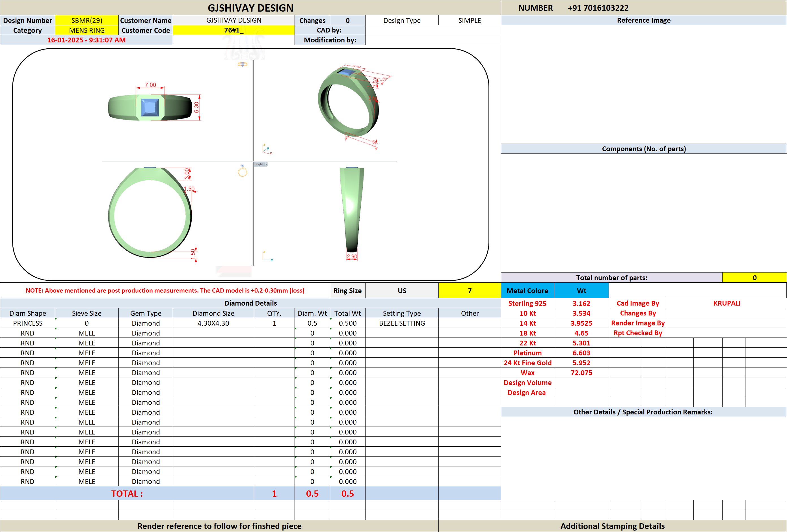Click the QTY. column header
The height and width of the screenshot is (532, 787).
(x=274, y=313)
